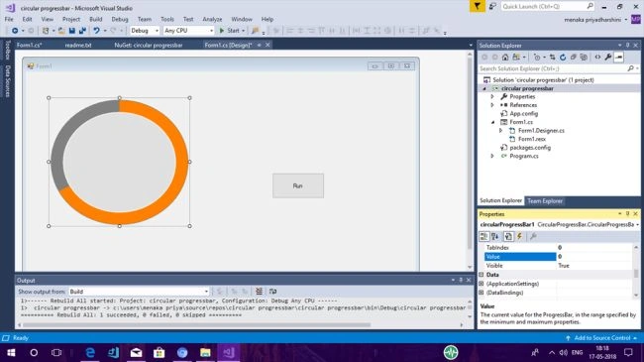Click Show All Files icon in Solution Explorer
644x362 pixels.
[584, 58]
